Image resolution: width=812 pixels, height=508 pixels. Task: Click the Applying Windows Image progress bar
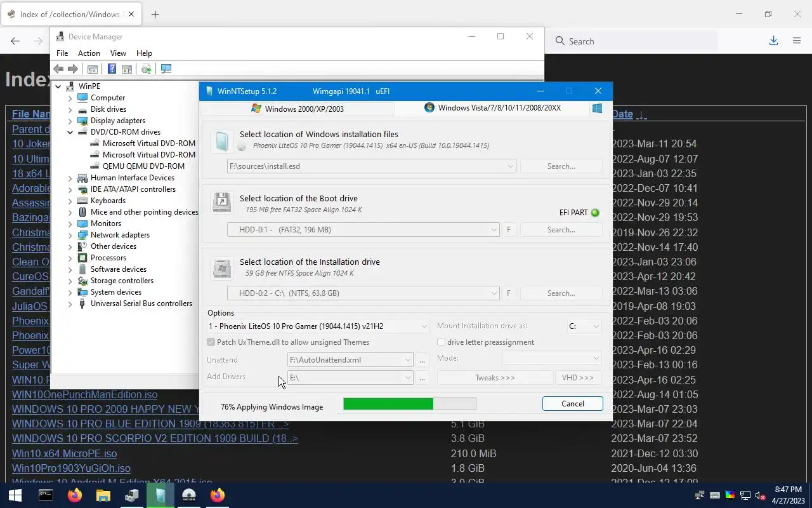click(x=409, y=404)
